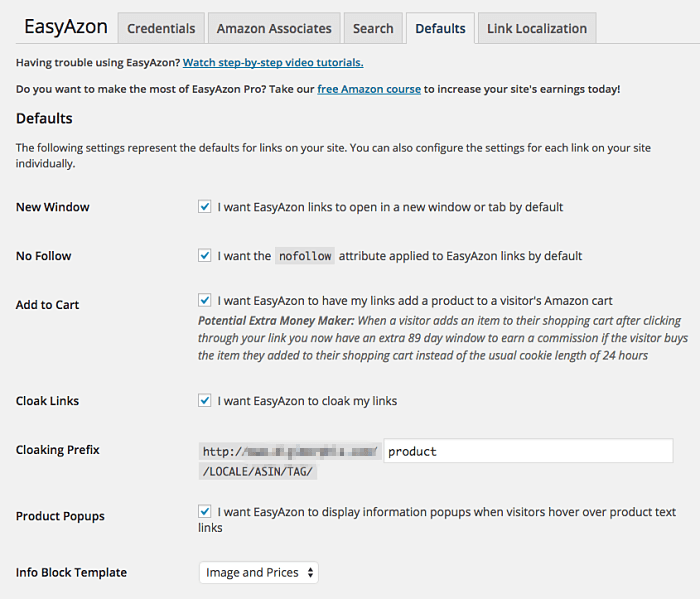Viewport: 700px width, 599px height.
Task: Click the 'Product Popups' setting label
Action: point(60,516)
